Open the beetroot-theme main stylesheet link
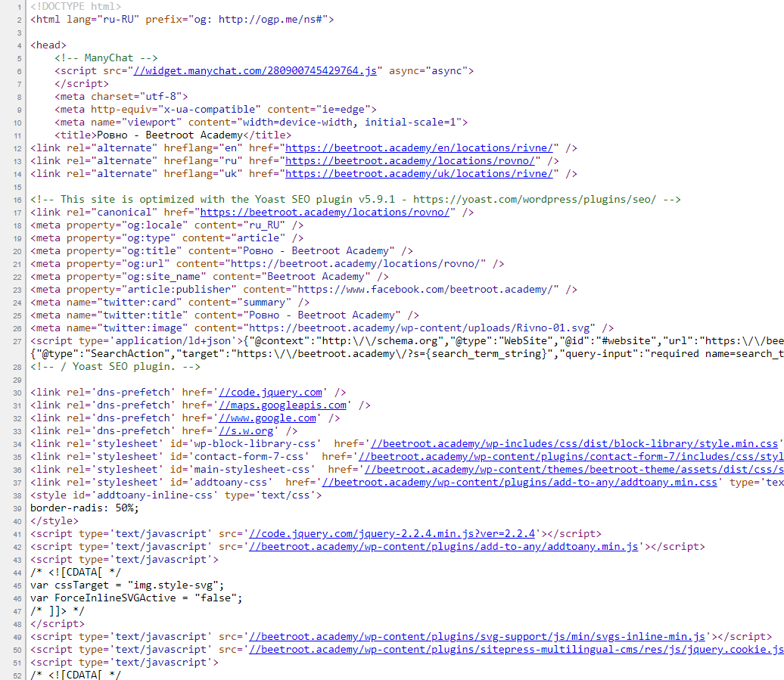 [x=574, y=470]
